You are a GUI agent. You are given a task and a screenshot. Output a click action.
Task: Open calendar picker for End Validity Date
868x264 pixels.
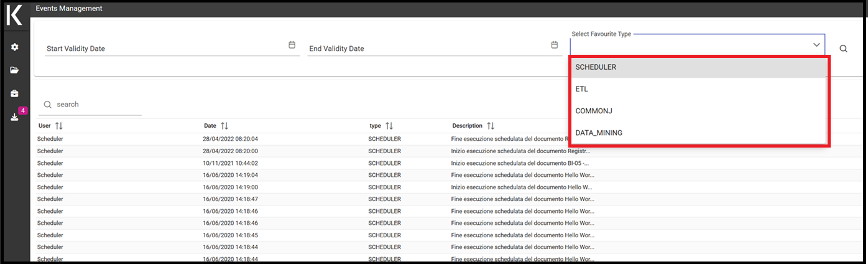tap(554, 45)
